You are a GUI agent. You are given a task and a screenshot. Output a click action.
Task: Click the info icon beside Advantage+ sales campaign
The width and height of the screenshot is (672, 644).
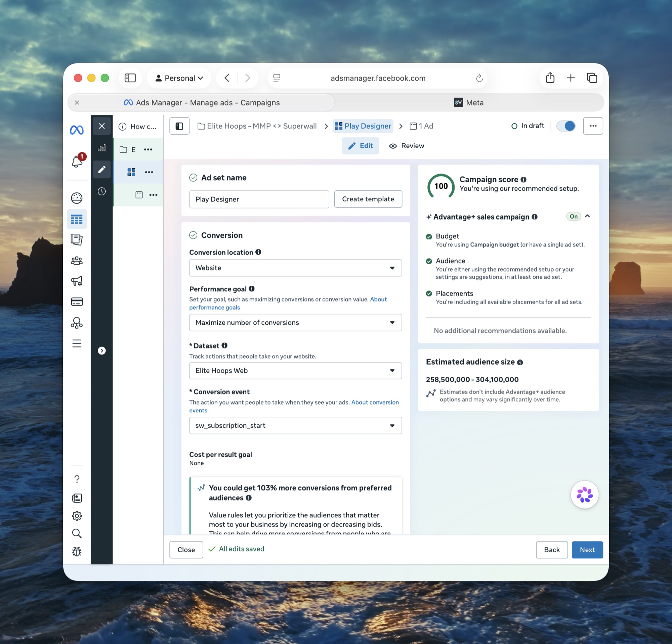(x=535, y=217)
